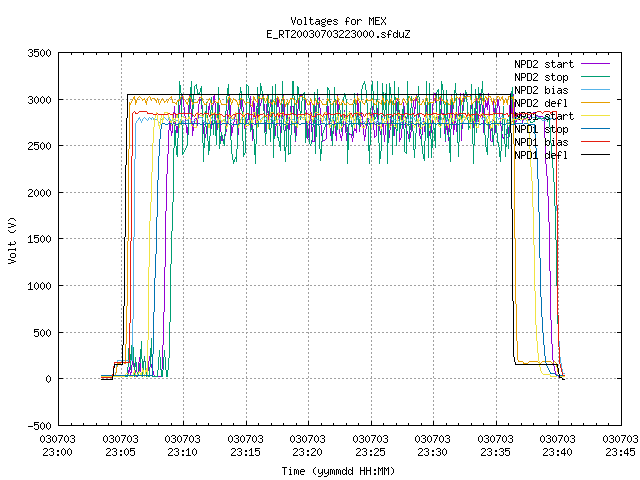Select the NPD2 stop legend label

(541, 77)
